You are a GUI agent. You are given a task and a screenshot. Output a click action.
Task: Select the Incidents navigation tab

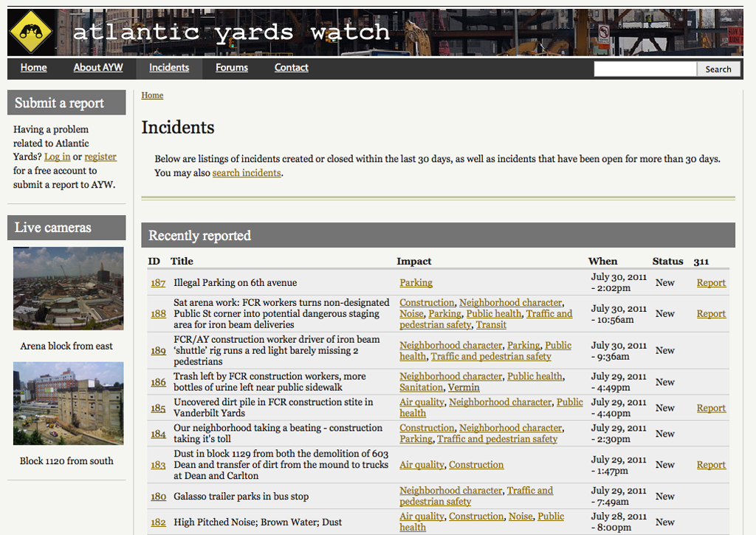[x=169, y=67]
